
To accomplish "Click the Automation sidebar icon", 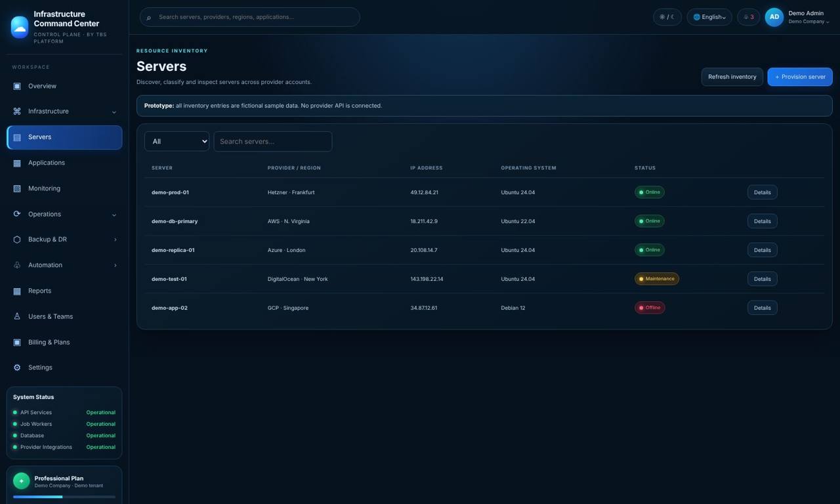I will click(17, 265).
